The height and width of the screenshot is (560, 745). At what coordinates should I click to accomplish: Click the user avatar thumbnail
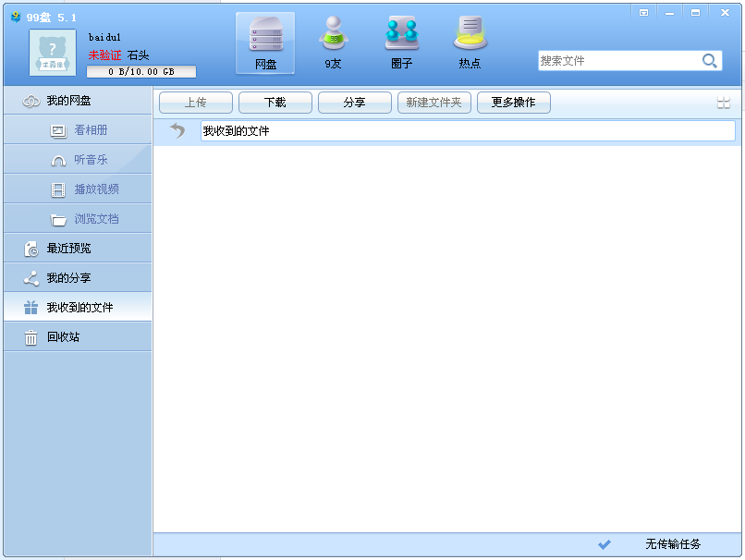tap(53, 53)
